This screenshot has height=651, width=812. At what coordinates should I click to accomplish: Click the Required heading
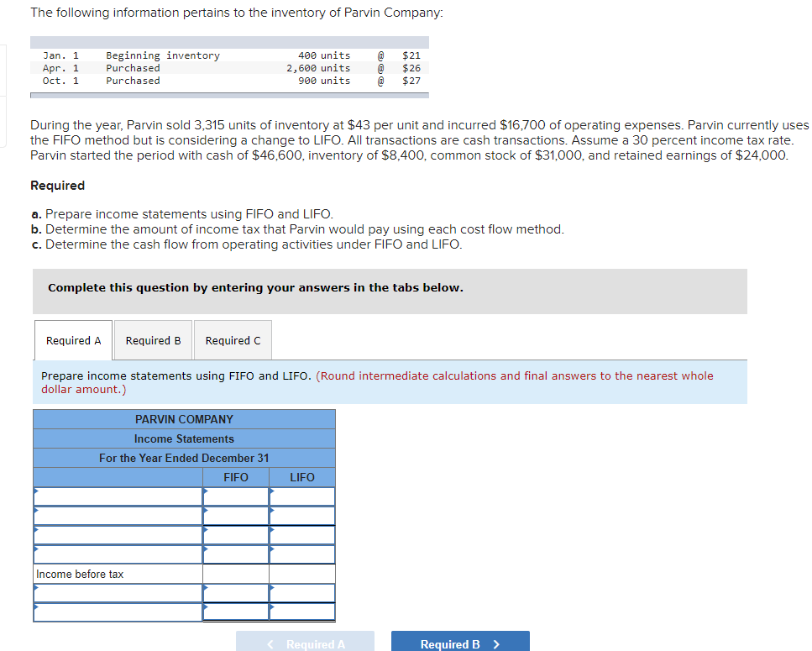(x=57, y=186)
